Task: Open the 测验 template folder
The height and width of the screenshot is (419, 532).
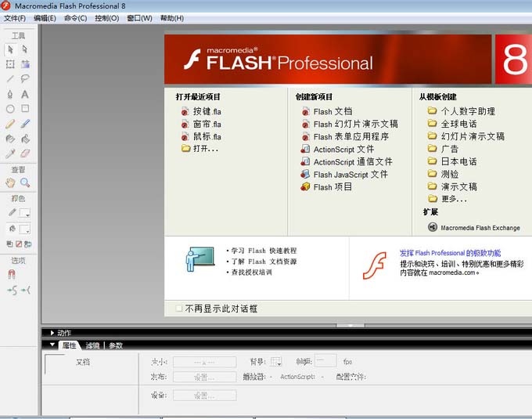Action: [443, 174]
